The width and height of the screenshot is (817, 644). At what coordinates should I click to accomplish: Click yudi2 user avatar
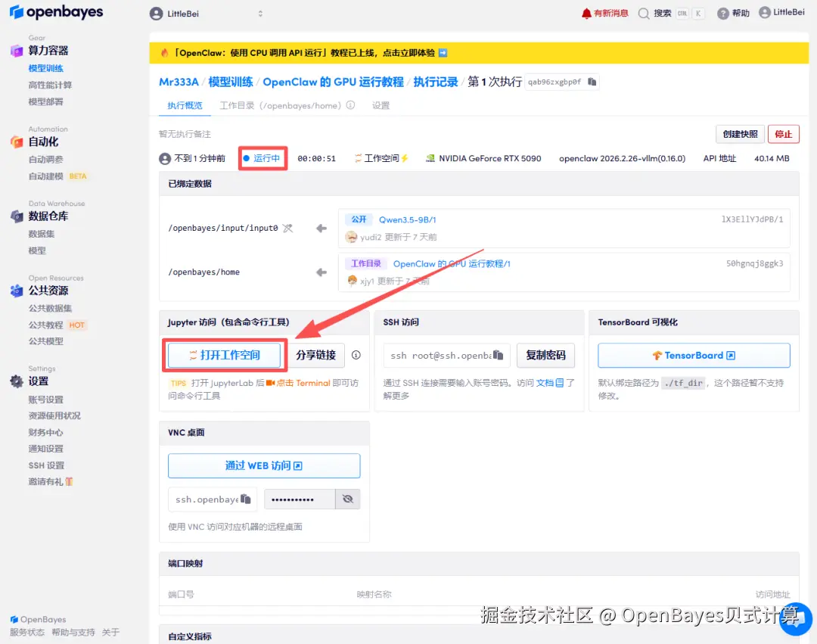[x=351, y=237]
